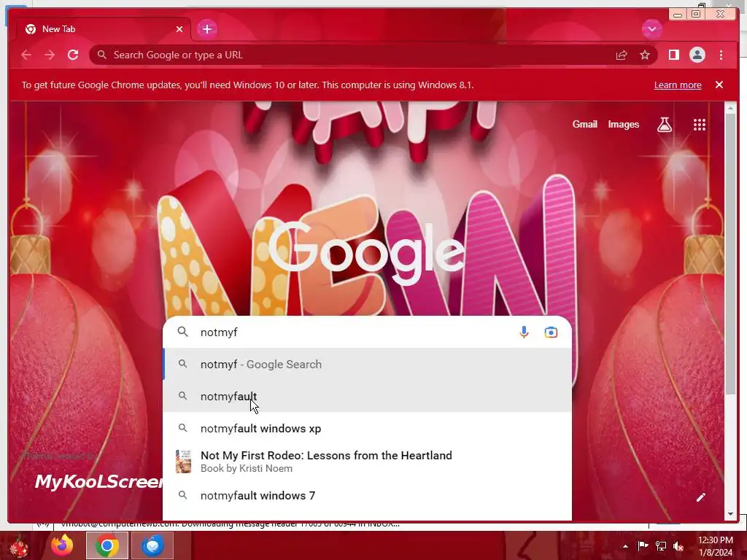Bookmark this tab with star icon
The width and height of the screenshot is (747, 560).
click(645, 55)
